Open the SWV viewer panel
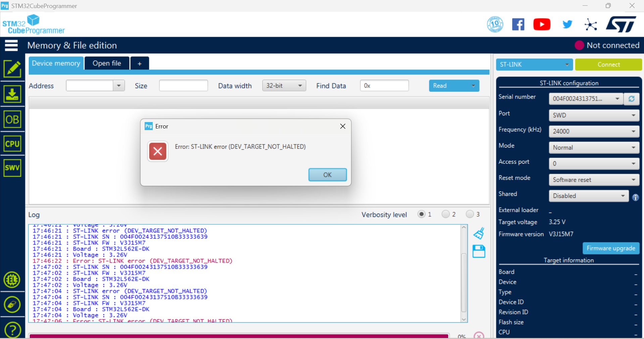The image size is (644, 339). [x=12, y=168]
